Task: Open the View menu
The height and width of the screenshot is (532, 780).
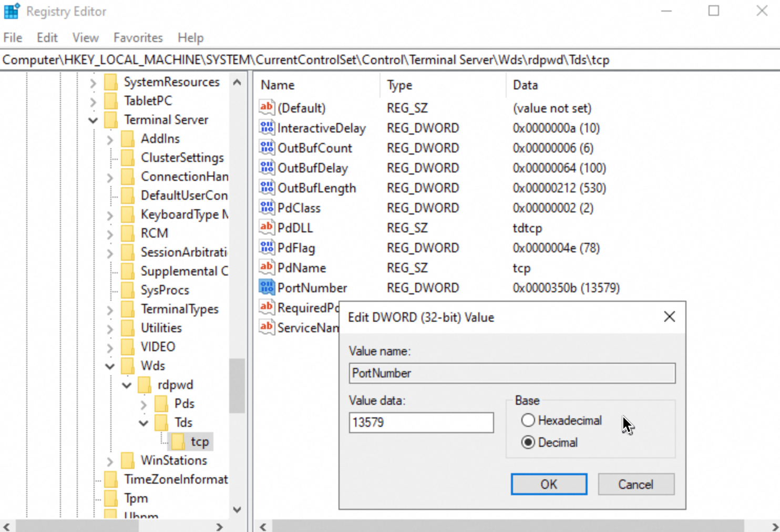Action: click(x=85, y=37)
